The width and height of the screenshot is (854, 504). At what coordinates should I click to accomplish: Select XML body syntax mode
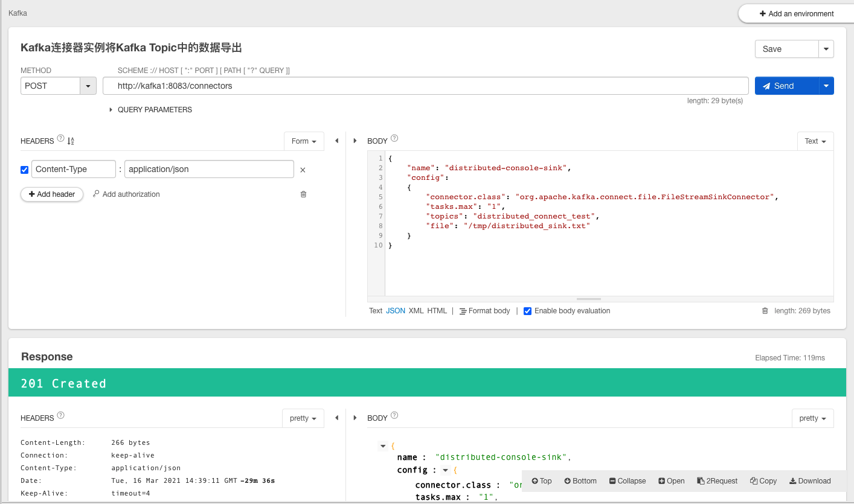[416, 311]
